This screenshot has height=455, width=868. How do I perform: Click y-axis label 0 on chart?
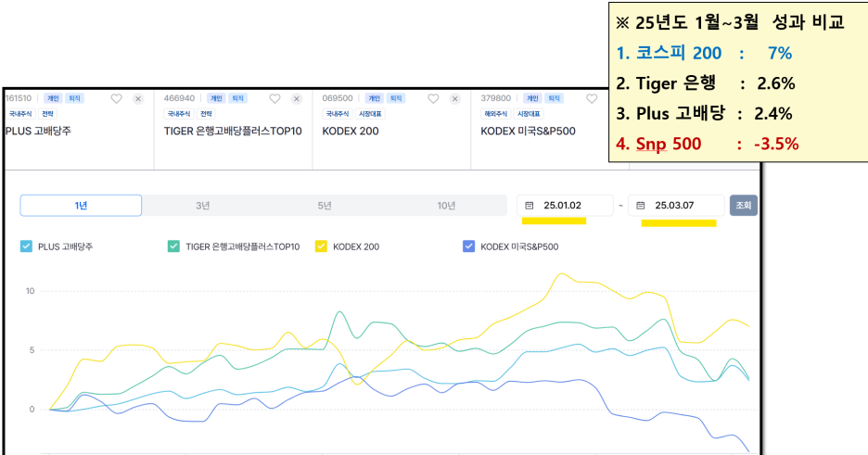tap(32, 410)
